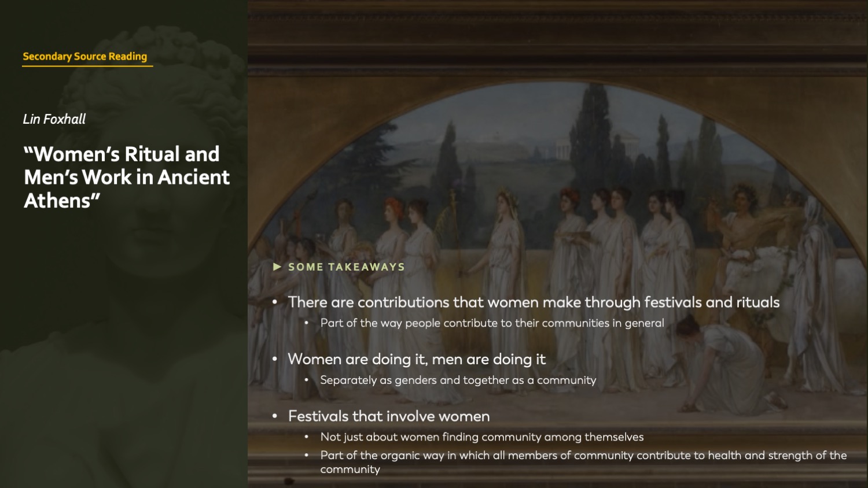This screenshot has width=868, height=488.
Task: Select the Separately as genders sub-bullet
Action: 458,380
